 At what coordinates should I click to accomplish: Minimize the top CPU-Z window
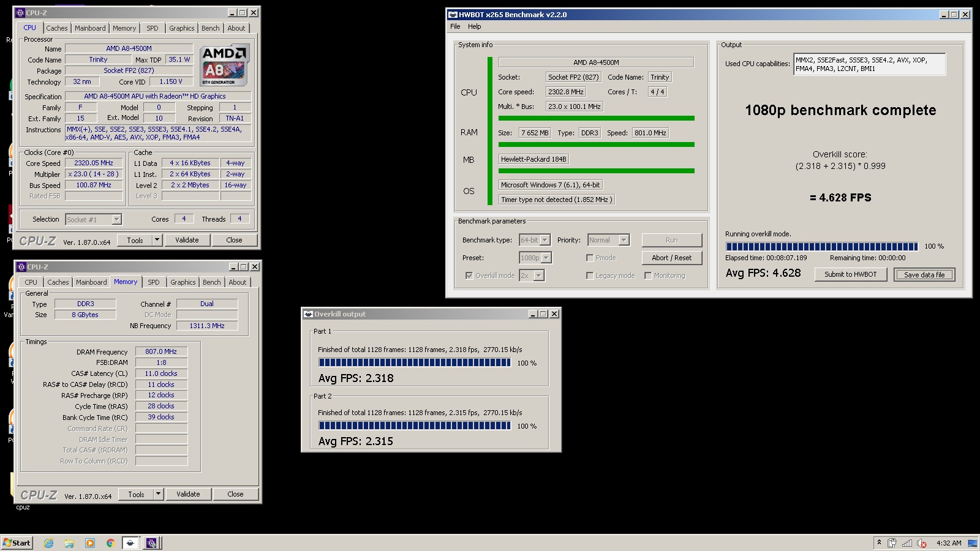232,13
